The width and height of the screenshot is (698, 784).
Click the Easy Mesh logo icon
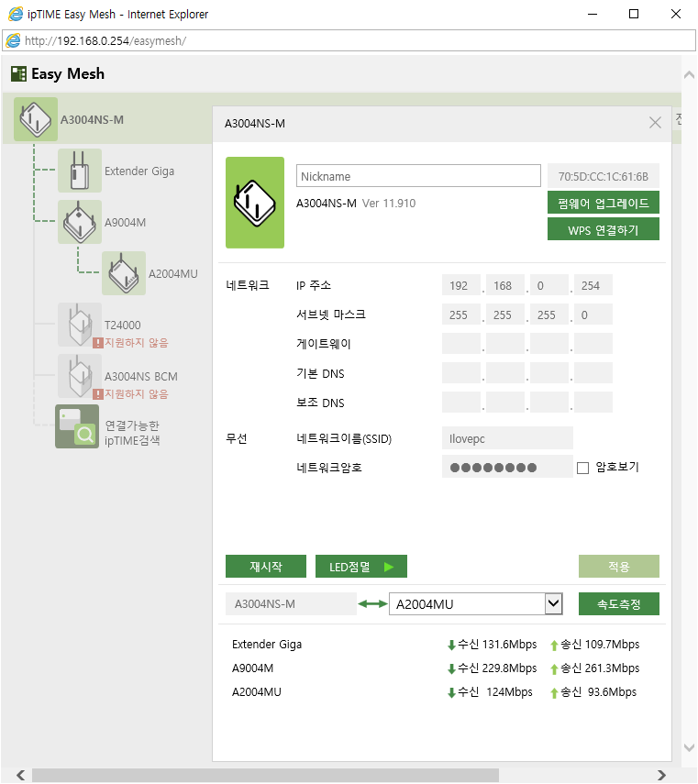coord(18,74)
